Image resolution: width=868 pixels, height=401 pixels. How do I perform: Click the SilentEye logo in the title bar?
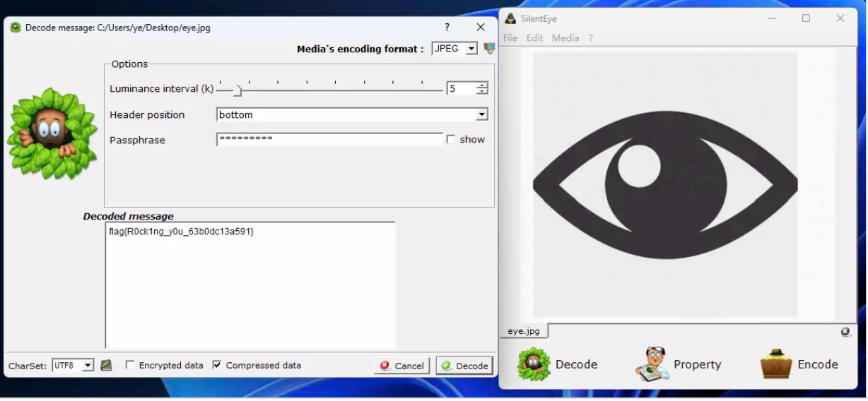510,18
